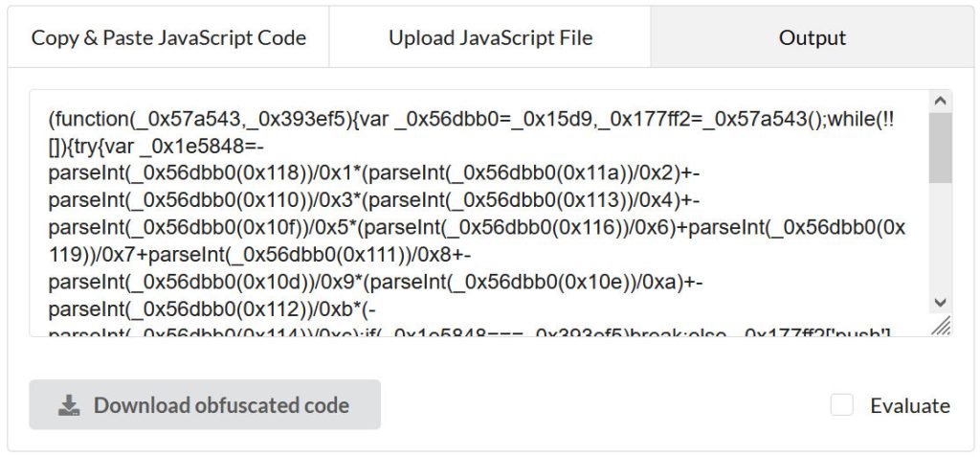Image resolution: width=980 pixels, height=457 pixels.
Task: Click the scrollbar up arrow in the output
Action: [941, 101]
